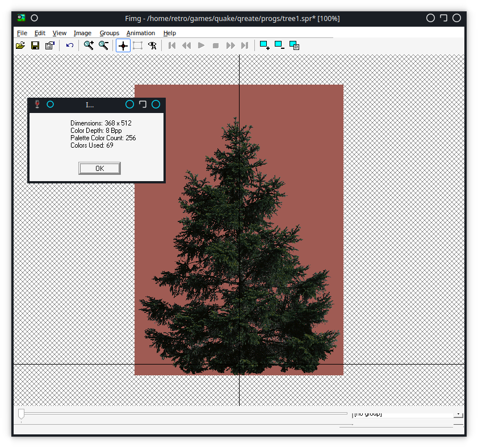The height and width of the screenshot is (448, 478).
Task: Open the sprite properties icon
Action: (49, 45)
